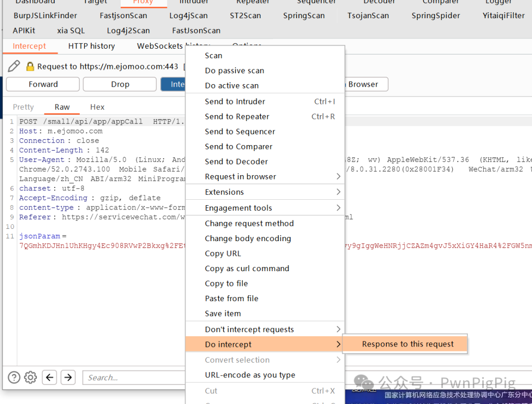Switch to HTTP history tab
The width and height of the screenshot is (532, 404).
coord(92,46)
